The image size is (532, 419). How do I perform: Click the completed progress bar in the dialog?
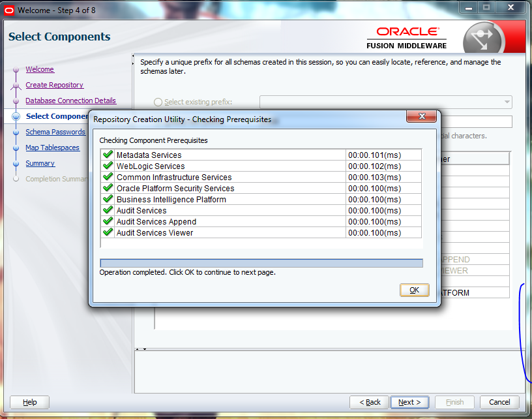click(x=261, y=263)
